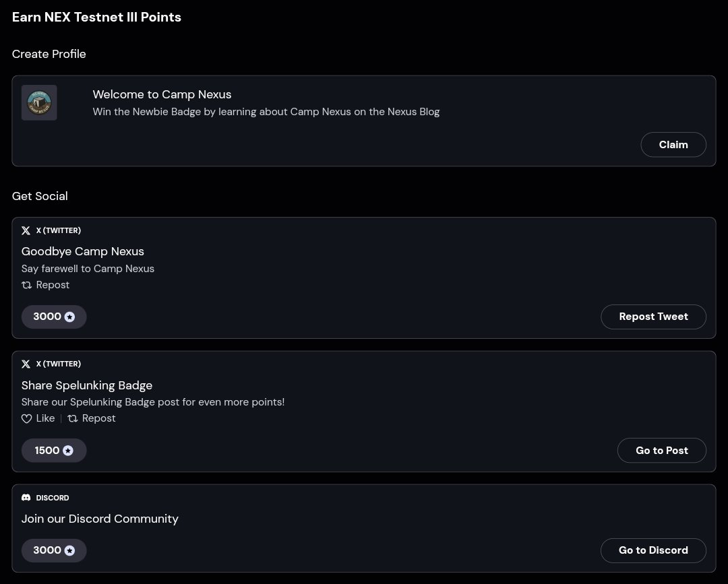Click the star icon in first 3000 points badge

pyautogui.click(x=69, y=317)
